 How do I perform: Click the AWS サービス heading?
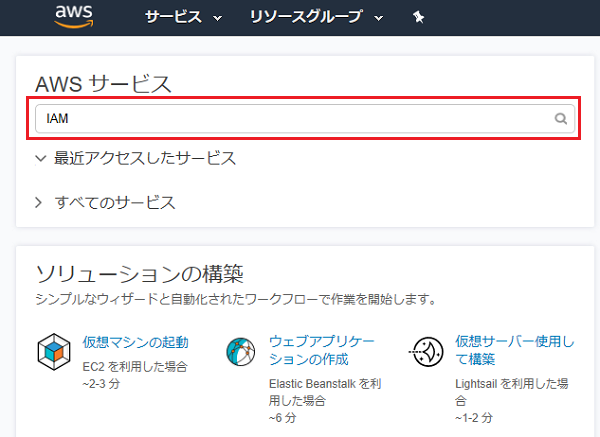pyautogui.click(x=103, y=84)
